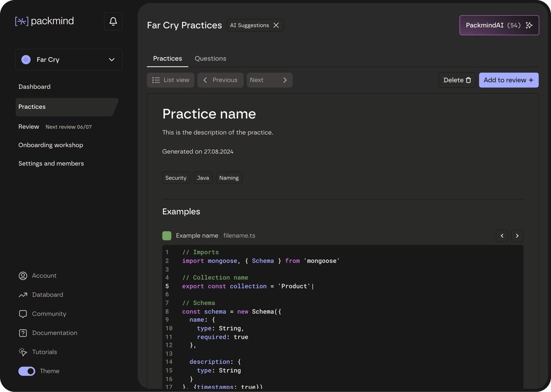The image size is (551, 392).
Task: Open the Account page
Action: (x=38, y=276)
